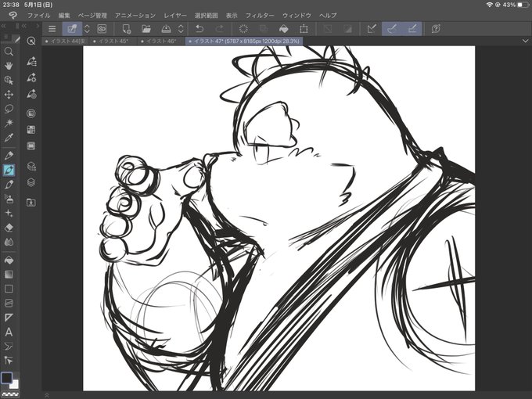Select the Blend tool
Screen dimensions: 532x399
tap(9, 242)
